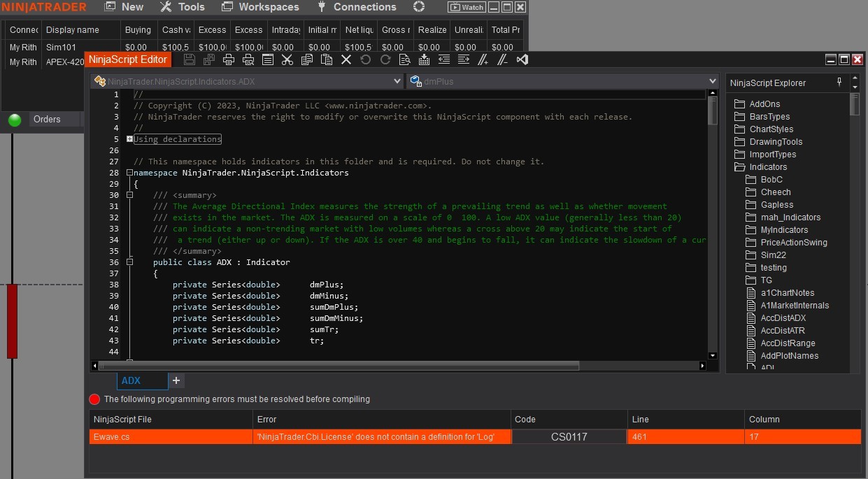Open the DrawingTools folder

768,142
